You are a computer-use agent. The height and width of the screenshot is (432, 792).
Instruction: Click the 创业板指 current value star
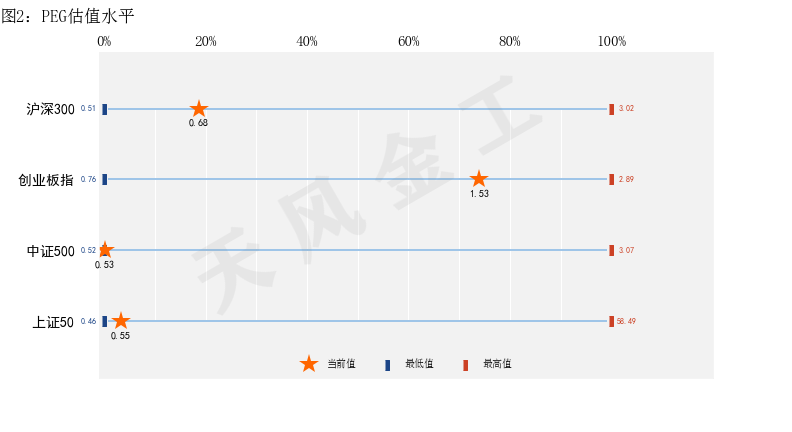click(479, 179)
